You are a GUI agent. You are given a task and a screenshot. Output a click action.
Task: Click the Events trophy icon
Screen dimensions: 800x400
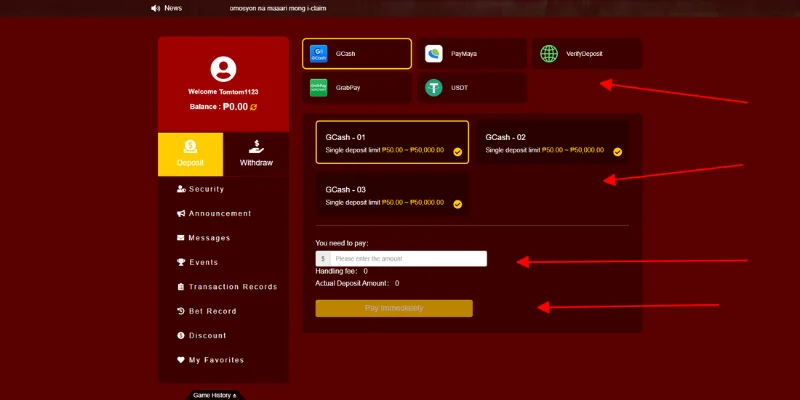point(181,262)
